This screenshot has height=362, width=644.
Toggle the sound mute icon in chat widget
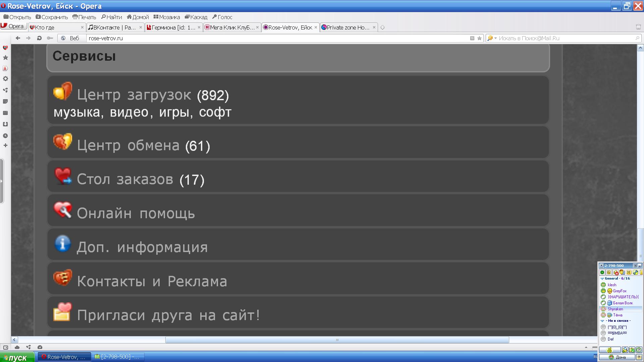tap(616, 273)
